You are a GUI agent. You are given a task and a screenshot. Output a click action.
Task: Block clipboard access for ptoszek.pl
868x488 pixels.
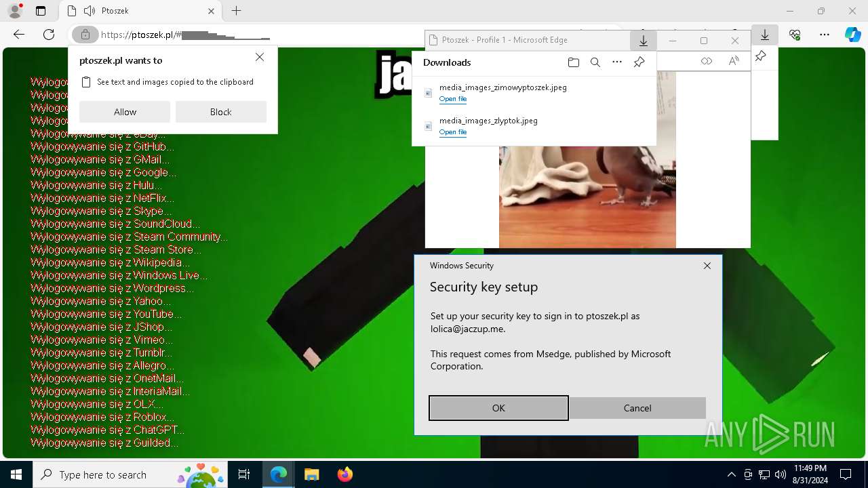(x=221, y=112)
